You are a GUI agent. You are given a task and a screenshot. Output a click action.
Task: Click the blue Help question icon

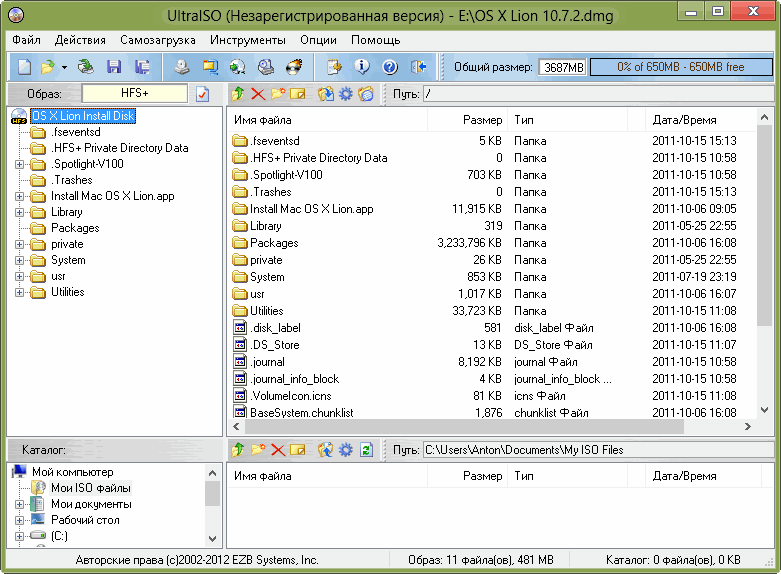pos(390,67)
